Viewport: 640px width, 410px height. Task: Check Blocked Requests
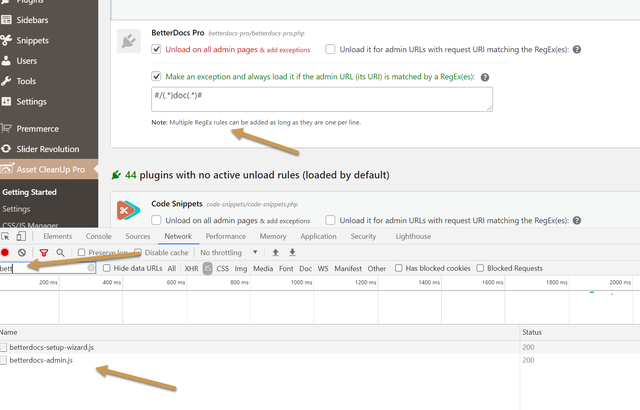(x=480, y=268)
